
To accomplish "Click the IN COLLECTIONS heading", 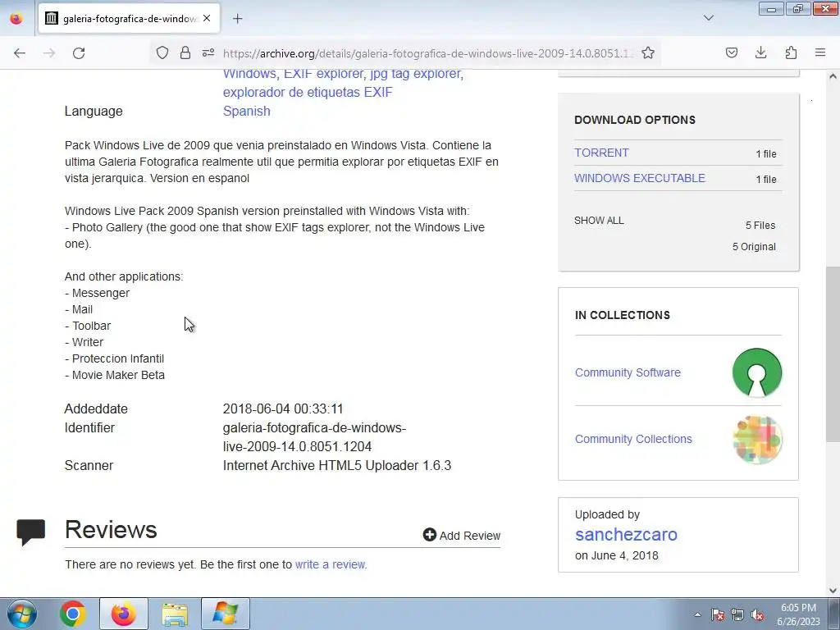I will [x=623, y=315].
